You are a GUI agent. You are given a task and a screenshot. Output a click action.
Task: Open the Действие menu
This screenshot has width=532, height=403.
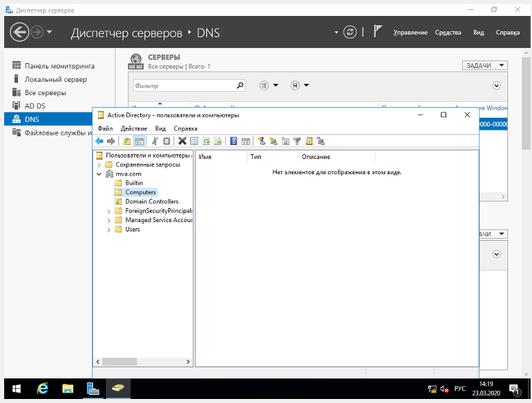click(x=134, y=128)
